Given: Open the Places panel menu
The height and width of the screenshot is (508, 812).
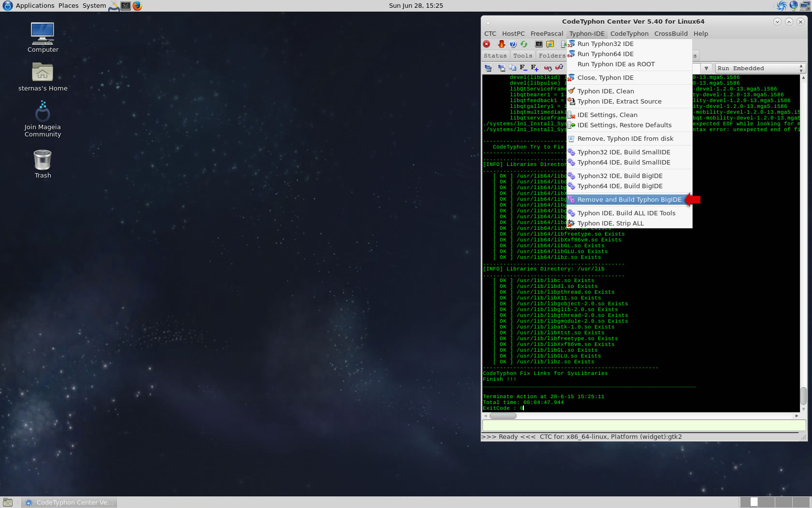Looking at the screenshot, I should pos(68,6).
